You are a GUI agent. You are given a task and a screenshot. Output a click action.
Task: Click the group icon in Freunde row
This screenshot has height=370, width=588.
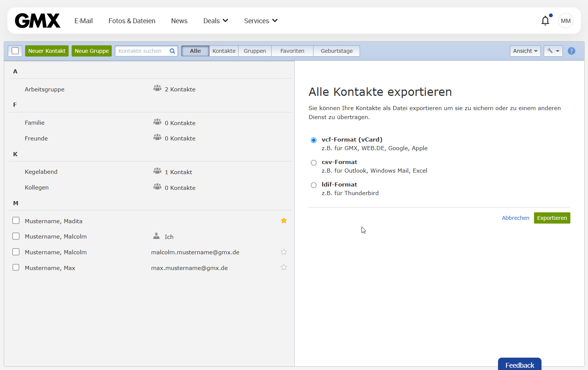point(157,137)
